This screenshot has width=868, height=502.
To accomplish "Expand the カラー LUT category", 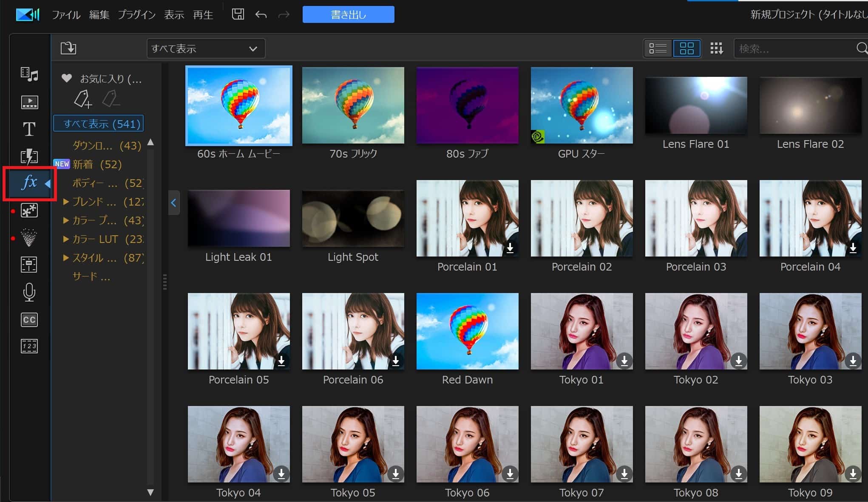I will pos(66,239).
